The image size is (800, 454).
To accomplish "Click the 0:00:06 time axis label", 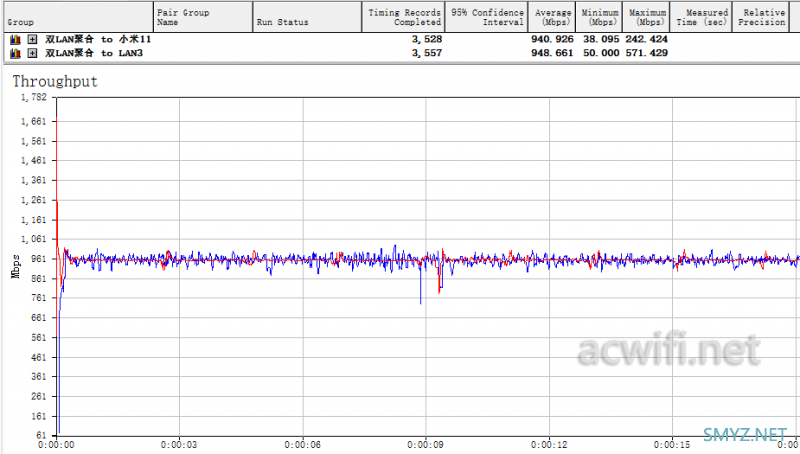I will (303, 445).
